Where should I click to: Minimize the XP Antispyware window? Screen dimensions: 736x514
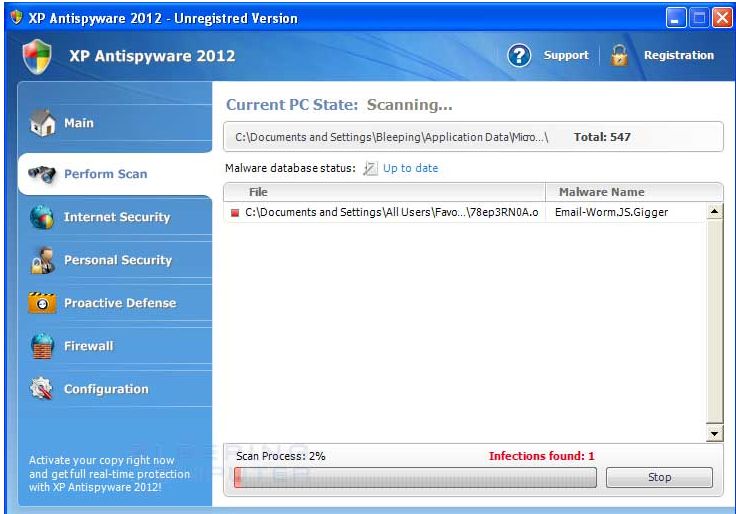[x=675, y=18]
